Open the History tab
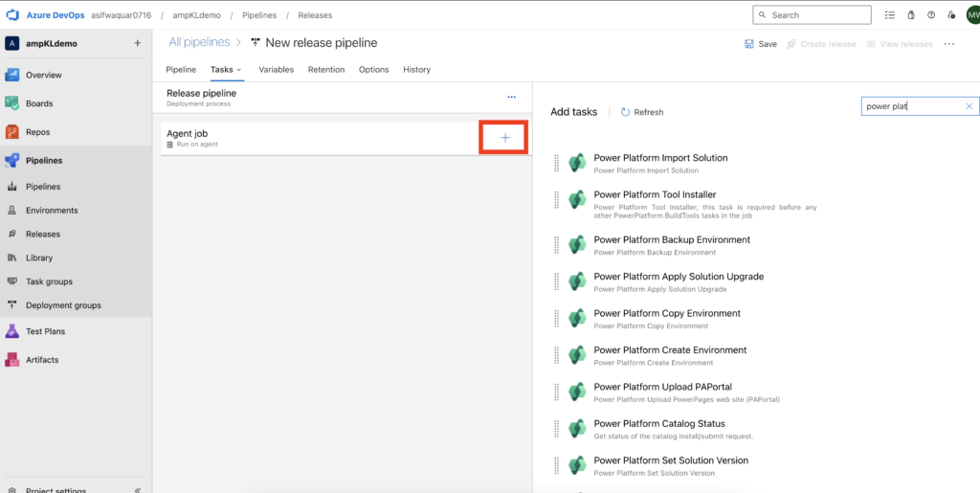This screenshot has width=980, height=493. [x=417, y=69]
